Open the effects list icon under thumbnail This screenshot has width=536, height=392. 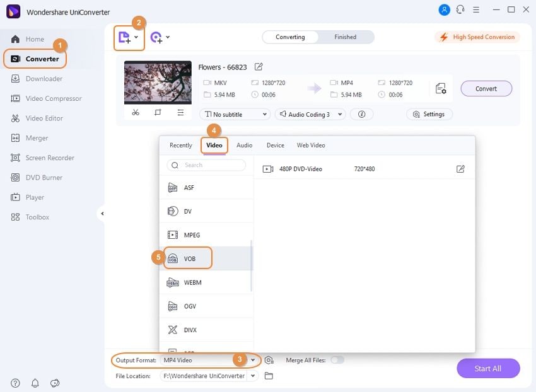180,112
